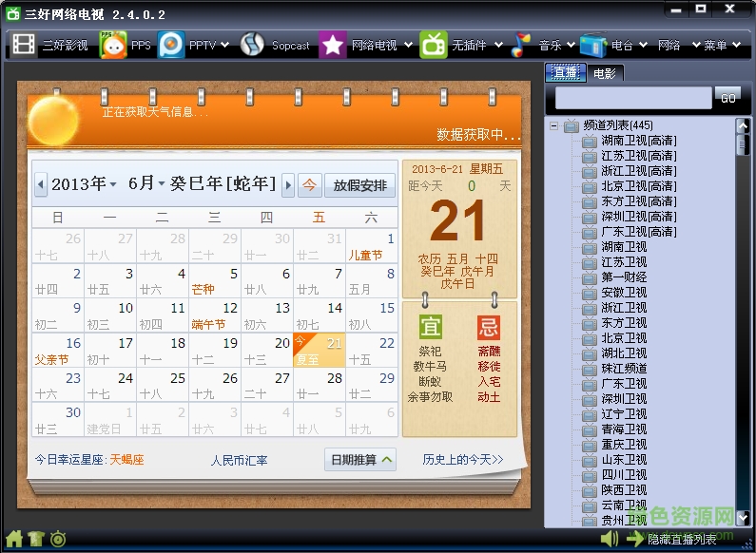This screenshot has height=553, width=756.
Task: Open the 历史上的今天>> link
Action: pyautogui.click(x=463, y=460)
